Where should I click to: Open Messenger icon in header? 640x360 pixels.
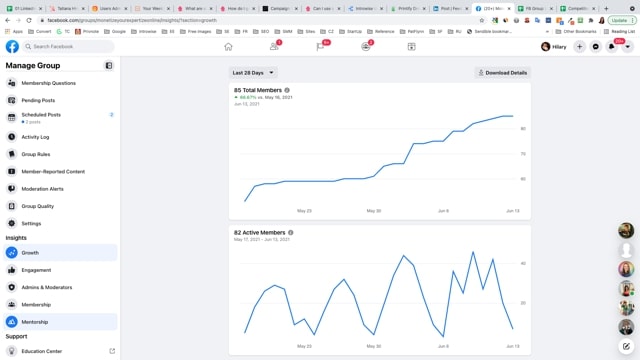(596, 47)
